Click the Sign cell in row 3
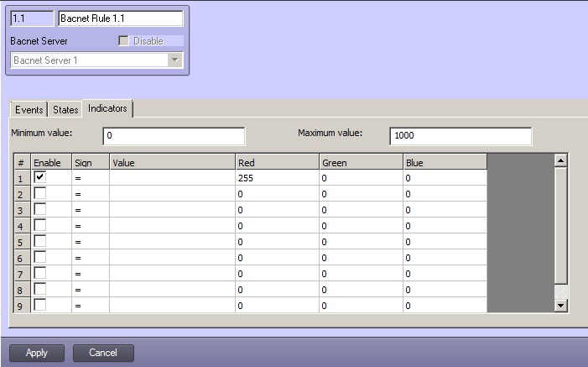 point(90,211)
